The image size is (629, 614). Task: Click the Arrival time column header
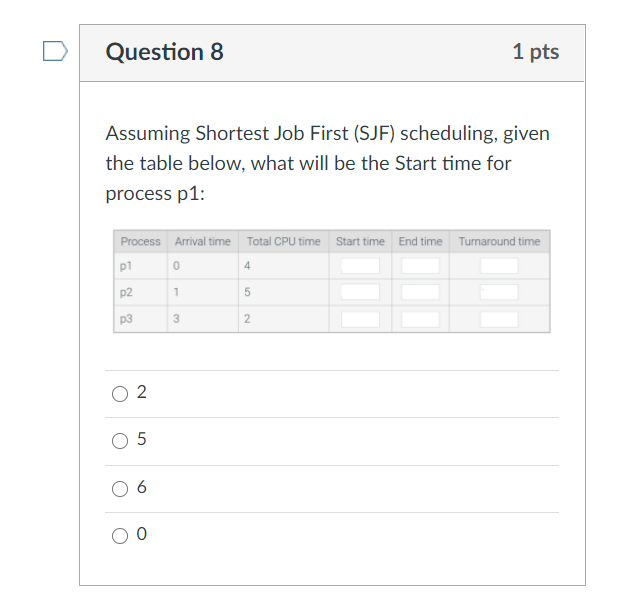click(x=202, y=242)
